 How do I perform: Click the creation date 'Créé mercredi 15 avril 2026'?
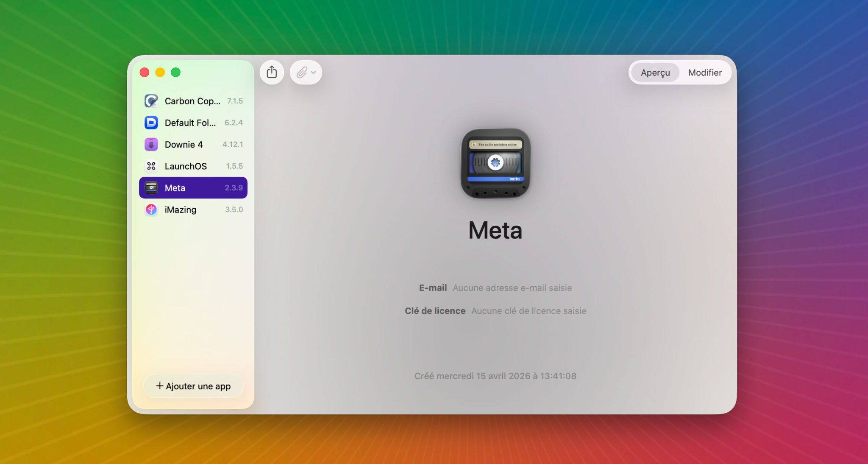tap(472, 376)
